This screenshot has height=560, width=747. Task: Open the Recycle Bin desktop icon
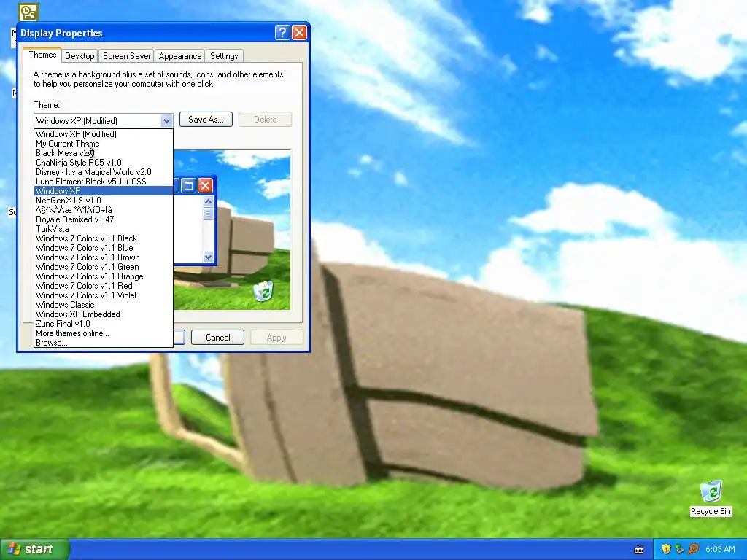[x=711, y=497]
